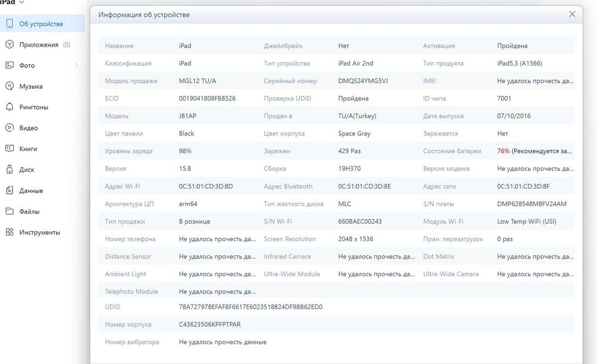Open the Книги section

coord(42,149)
